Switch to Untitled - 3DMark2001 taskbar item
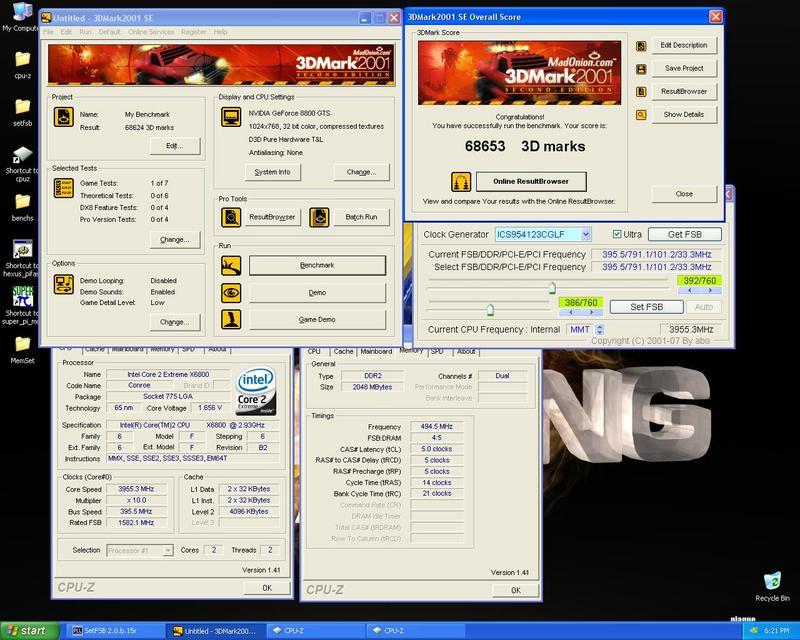Image resolution: width=800 pixels, height=640 pixels. [x=218, y=631]
